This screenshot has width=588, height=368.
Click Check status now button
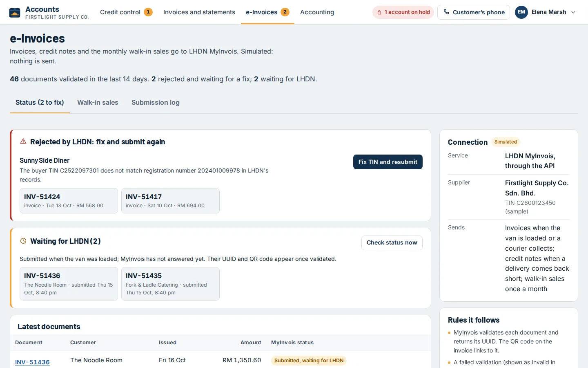392,243
